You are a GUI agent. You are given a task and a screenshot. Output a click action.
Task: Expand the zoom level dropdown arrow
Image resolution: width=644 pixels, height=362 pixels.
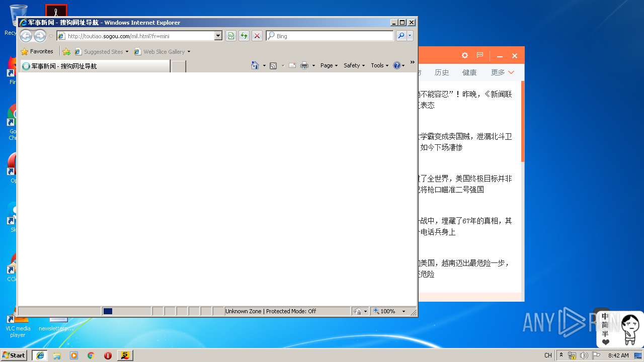click(x=403, y=311)
